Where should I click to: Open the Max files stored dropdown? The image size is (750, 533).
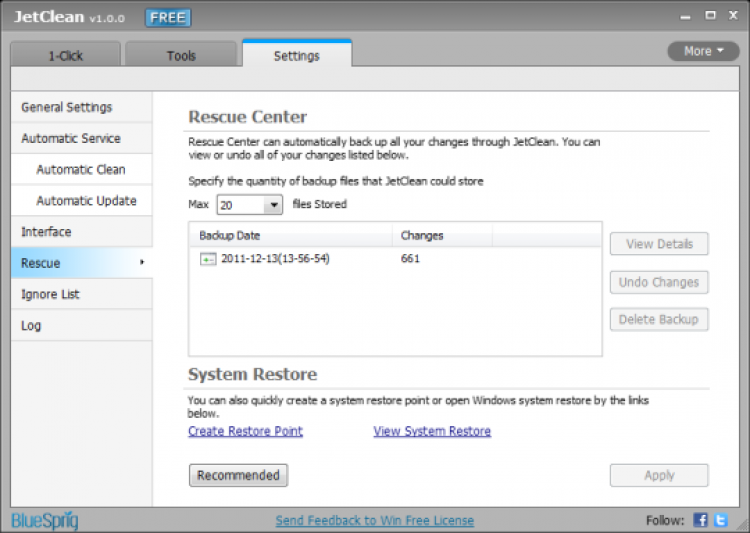(273, 205)
